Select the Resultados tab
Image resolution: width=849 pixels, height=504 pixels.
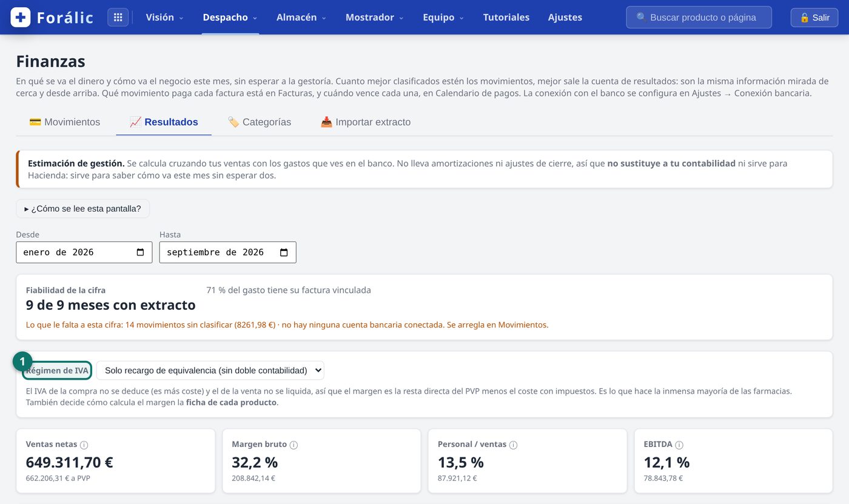(x=164, y=122)
